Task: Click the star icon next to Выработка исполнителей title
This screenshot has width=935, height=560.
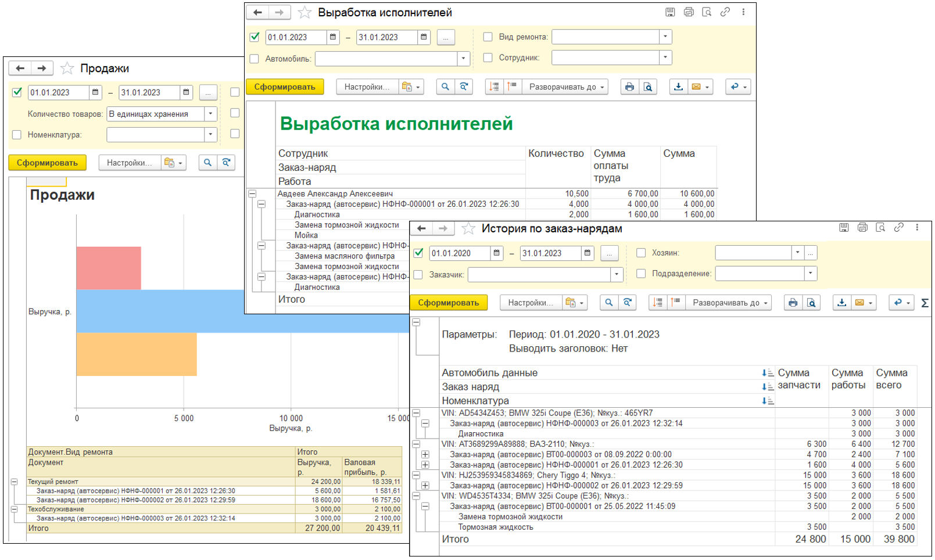Action: pyautogui.click(x=304, y=12)
